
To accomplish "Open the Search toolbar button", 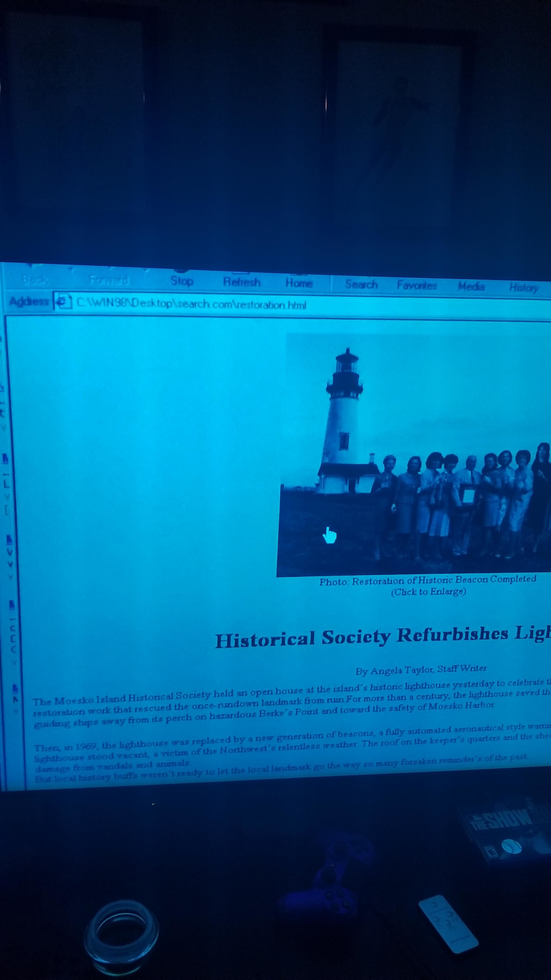I will (x=361, y=284).
